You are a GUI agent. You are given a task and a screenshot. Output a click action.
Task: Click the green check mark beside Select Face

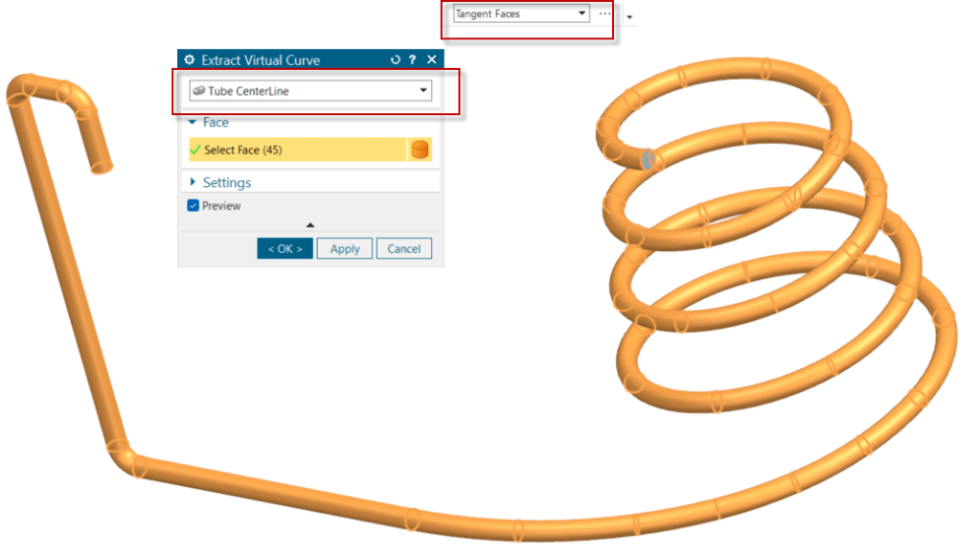[x=195, y=150]
